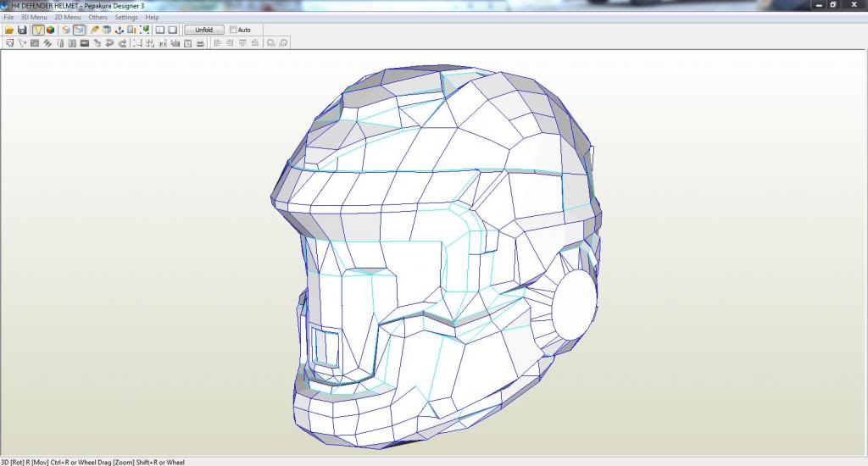
Task: Click the diagonal stripes flap icon
Action: (x=47, y=43)
